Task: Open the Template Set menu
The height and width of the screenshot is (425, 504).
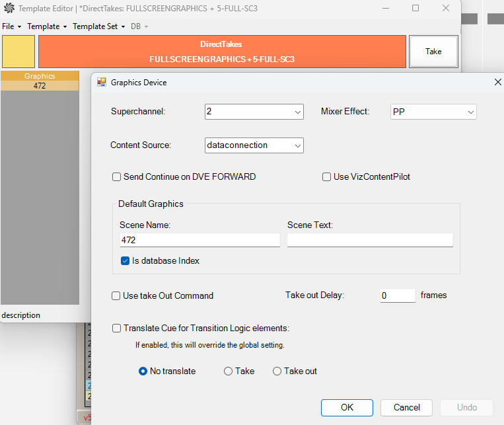Action: [x=98, y=26]
